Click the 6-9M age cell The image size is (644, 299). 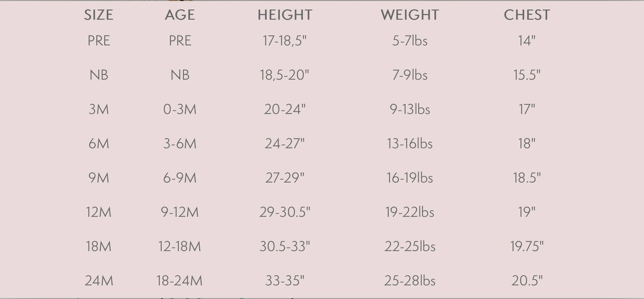pyautogui.click(x=180, y=178)
